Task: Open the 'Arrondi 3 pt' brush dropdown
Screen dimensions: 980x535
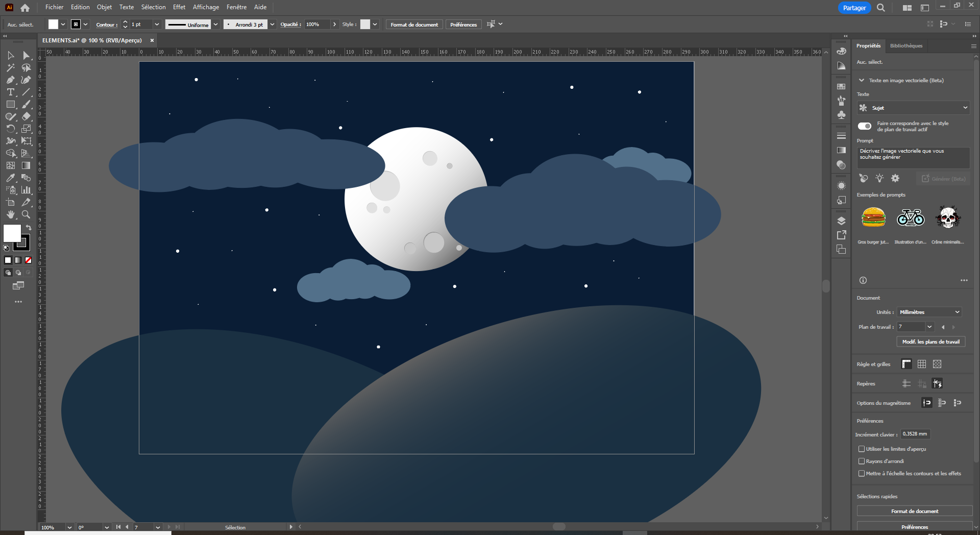Action: [272, 24]
